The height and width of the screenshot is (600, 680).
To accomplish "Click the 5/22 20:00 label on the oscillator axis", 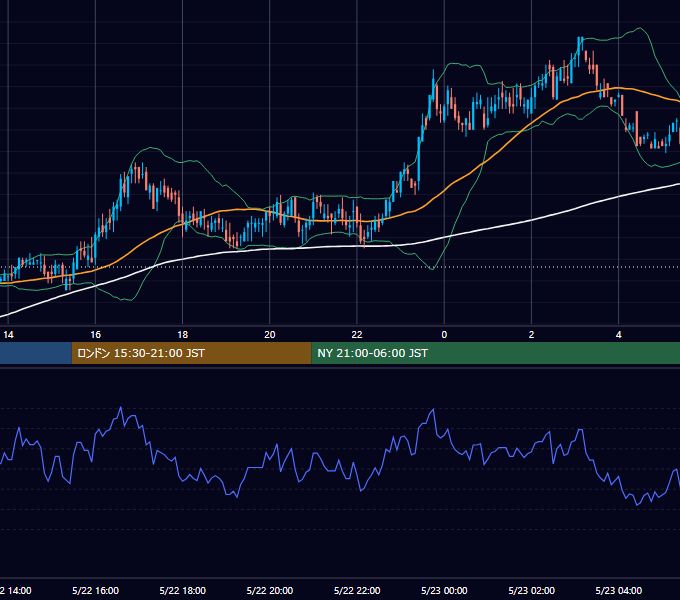I will pyautogui.click(x=270, y=590).
